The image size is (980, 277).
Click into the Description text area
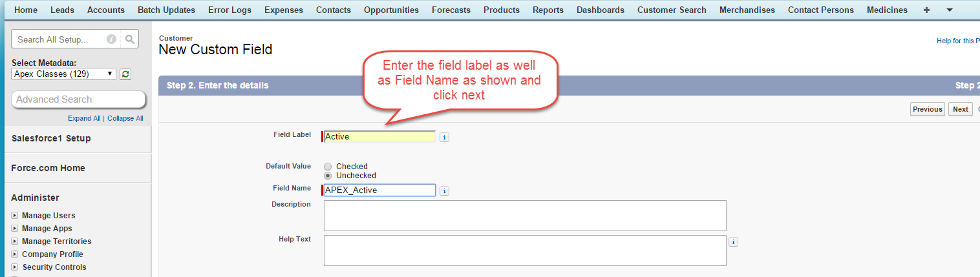pyautogui.click(x=525, y=216)
